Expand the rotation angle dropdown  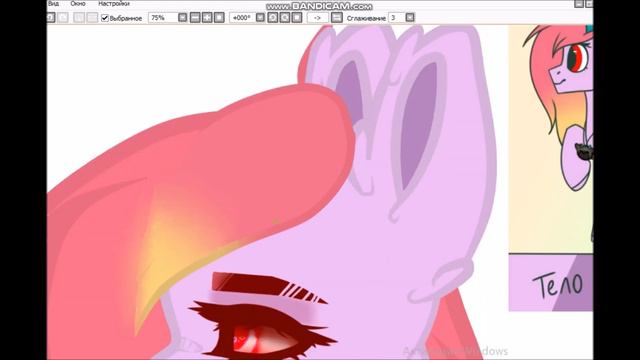260,18
